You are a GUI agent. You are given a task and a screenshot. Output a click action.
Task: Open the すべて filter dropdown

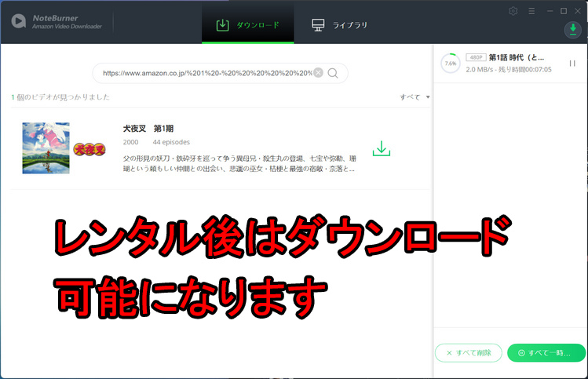pyautogui.click(x=415, y=97)
